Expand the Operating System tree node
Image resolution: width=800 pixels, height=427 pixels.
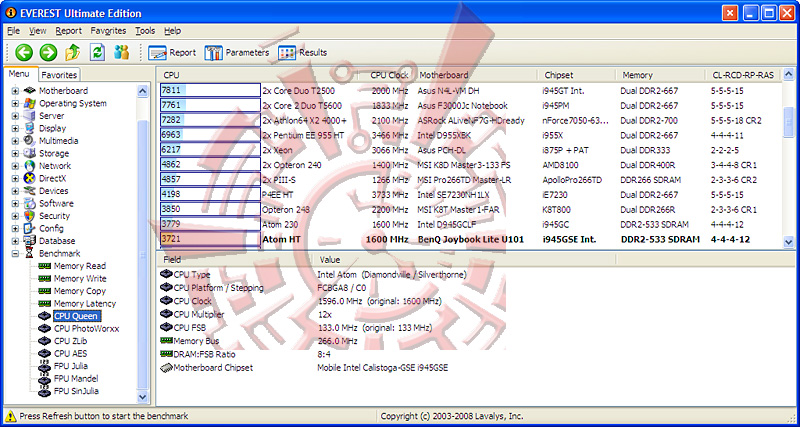15,104
